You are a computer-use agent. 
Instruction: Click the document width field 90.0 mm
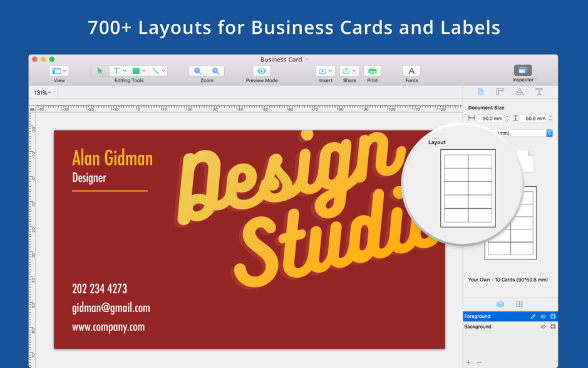[490, 118]
